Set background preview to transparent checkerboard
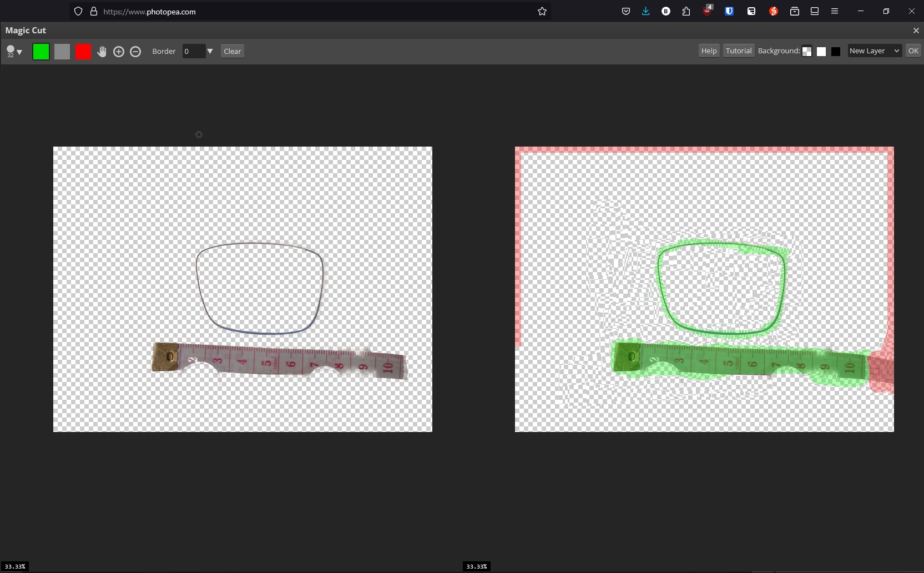The height and width of the screenshot is (573, 924). point(807,52)
